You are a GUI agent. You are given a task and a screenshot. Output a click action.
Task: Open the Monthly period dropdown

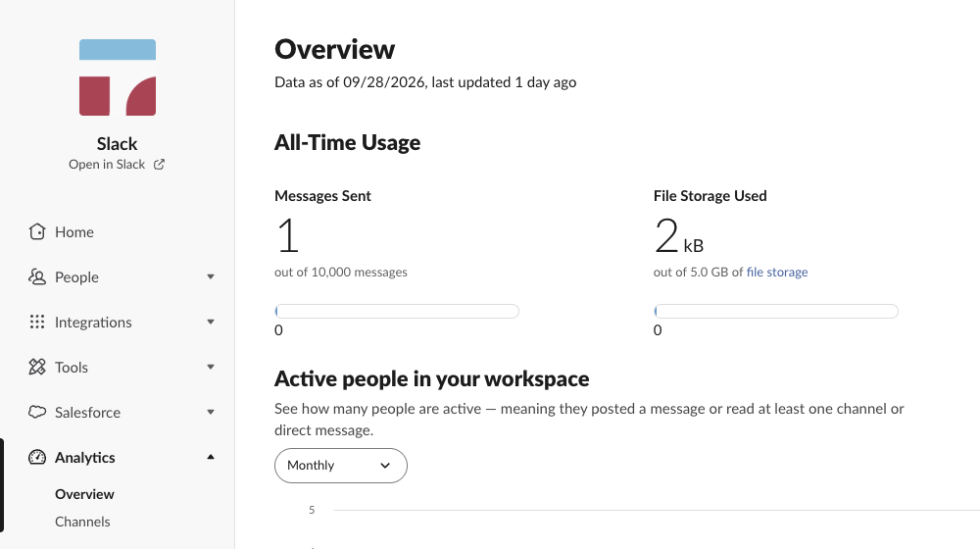(x=341, y=466)
